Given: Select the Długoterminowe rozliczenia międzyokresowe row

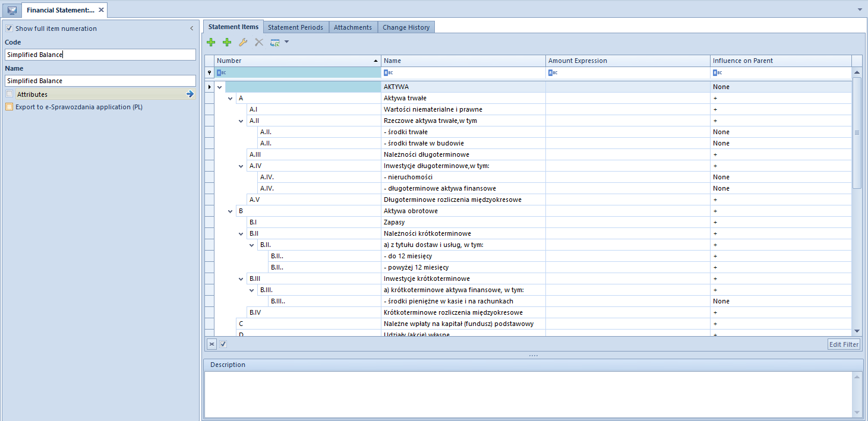Looking at the screenshot, I should pos(528,200).
